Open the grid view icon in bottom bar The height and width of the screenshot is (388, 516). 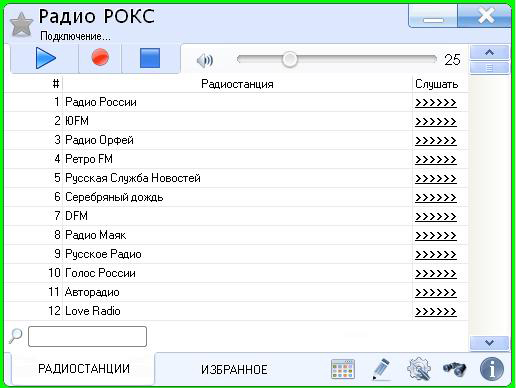coord(343,369)
